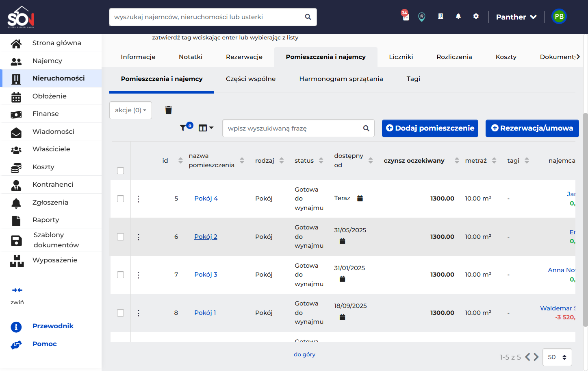Click the magnifier in table phrase search

(x=366, y=128)
